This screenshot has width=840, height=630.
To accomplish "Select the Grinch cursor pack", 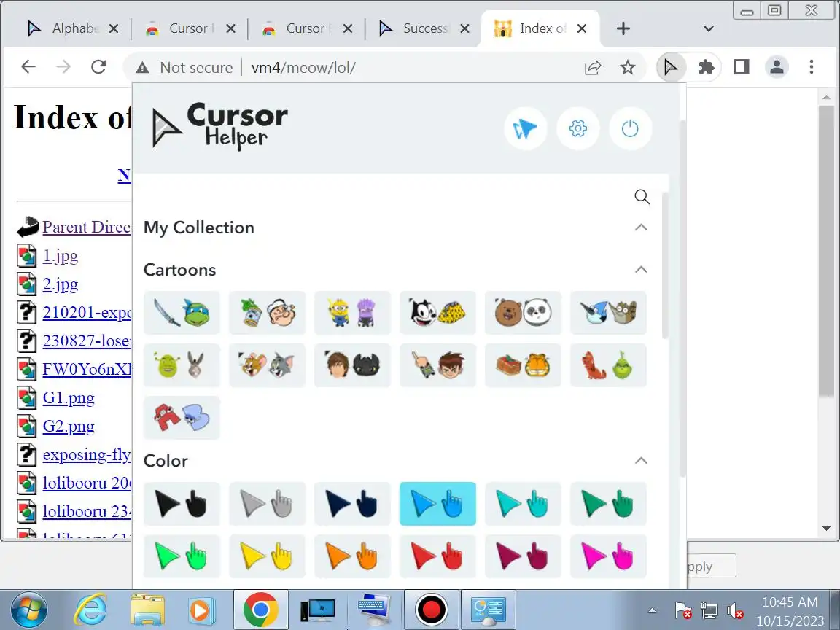I will (x=608, y=365).
